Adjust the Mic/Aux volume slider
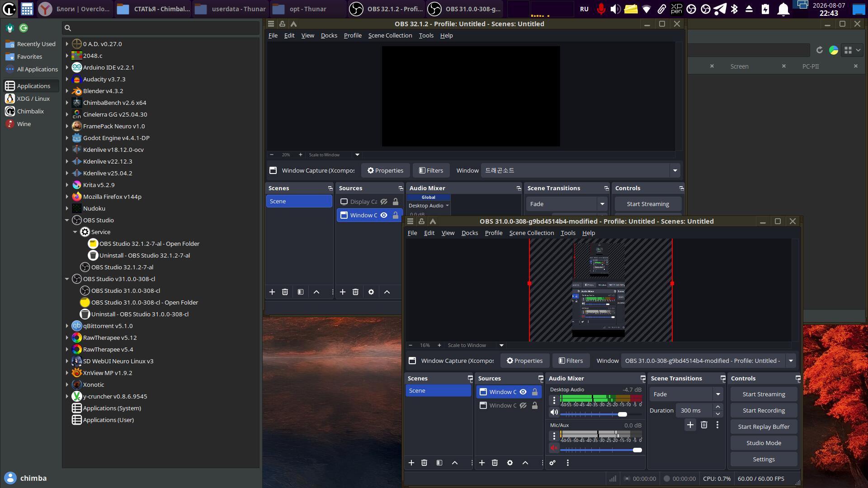The height and width of the screenshot is (488, 868). (601, 450)
